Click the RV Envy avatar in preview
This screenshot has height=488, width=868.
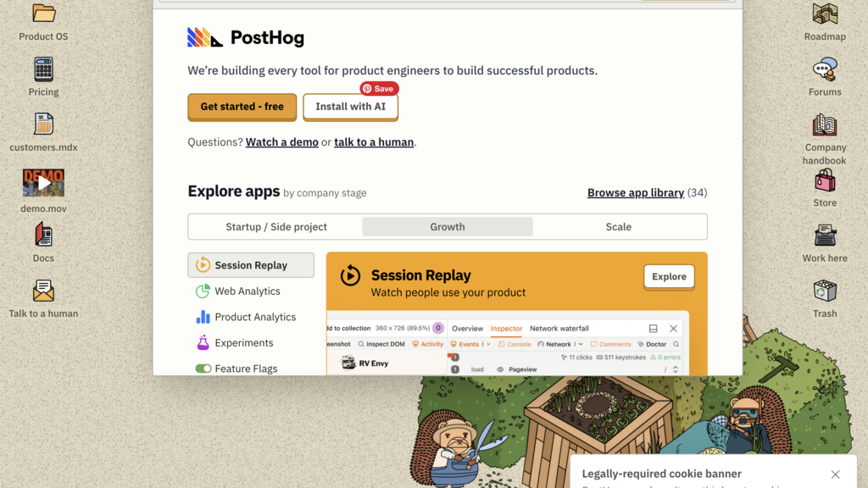(x=348, y=363)
